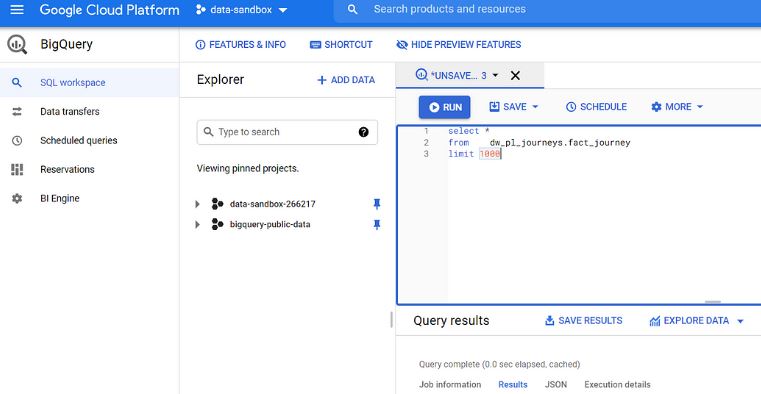This screenshot has width=761, height=394.
Task: Click the table name dw_pl_journeys.fact_journey in editor
Action: coord(560,143)
